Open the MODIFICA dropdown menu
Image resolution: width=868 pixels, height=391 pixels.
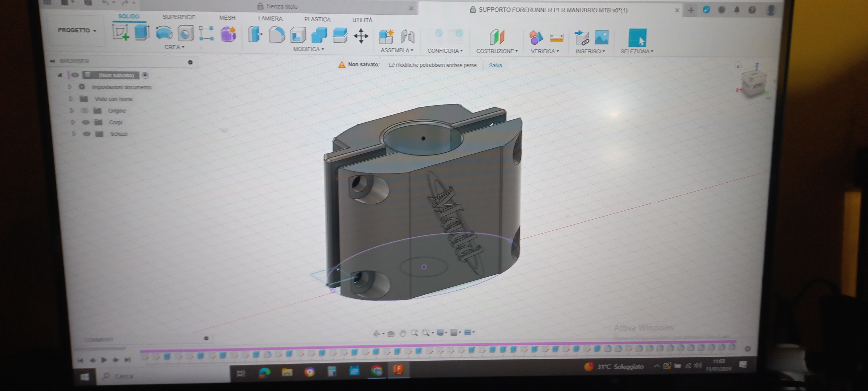[308, 49]
